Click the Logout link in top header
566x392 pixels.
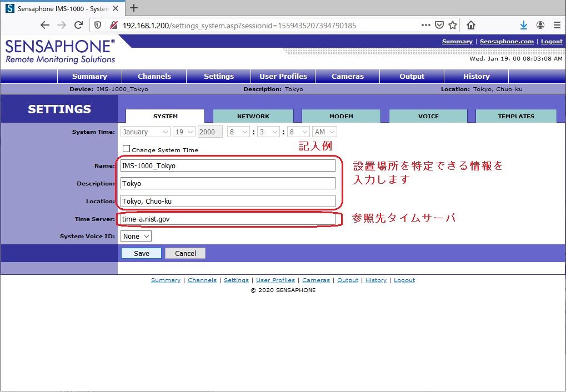(552, 42)
